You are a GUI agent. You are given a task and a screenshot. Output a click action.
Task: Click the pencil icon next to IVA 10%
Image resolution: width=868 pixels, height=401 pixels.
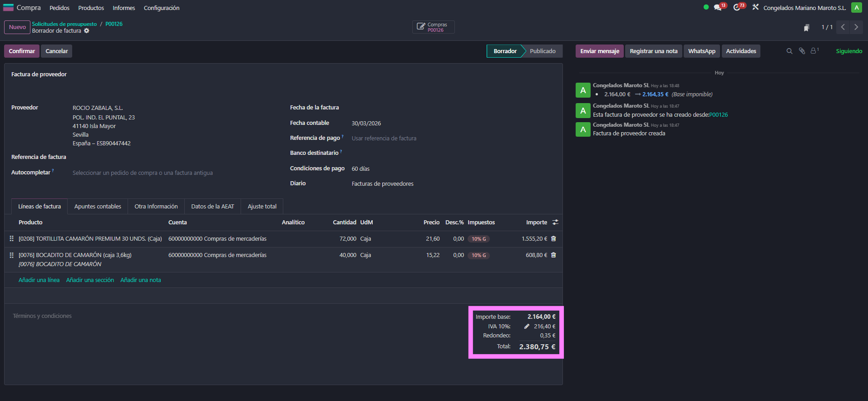pos(527,327)
